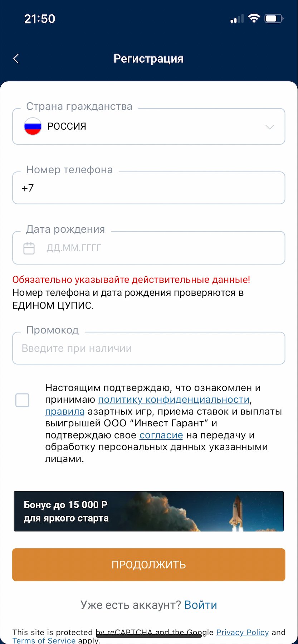Screen dimensions: 298x644
Task: Click the calendar icon in birth date field
Action: (x=29, y=248)
